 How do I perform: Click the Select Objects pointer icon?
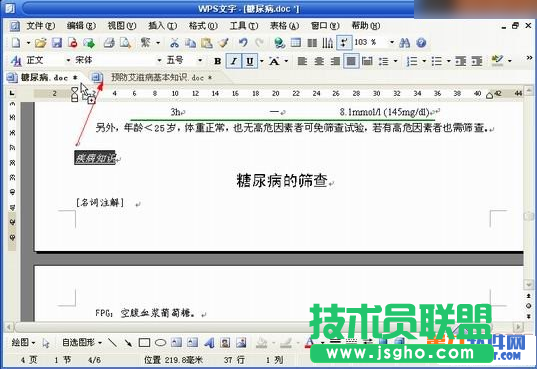tap(46, 343)
